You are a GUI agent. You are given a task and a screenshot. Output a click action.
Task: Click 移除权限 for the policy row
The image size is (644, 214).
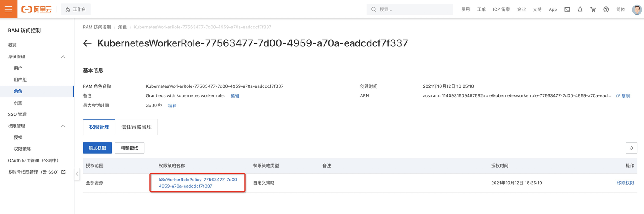pyautogui.click(x=626, y=183)
